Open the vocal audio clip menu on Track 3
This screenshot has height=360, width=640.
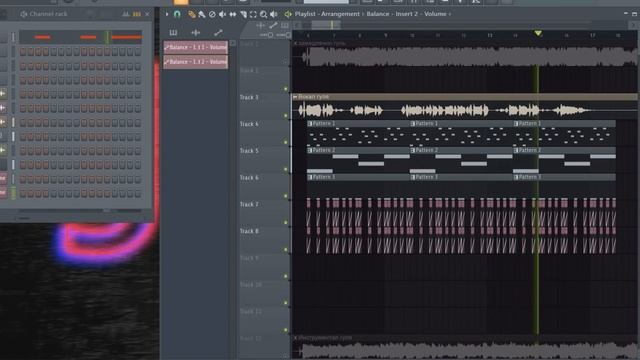295,97
